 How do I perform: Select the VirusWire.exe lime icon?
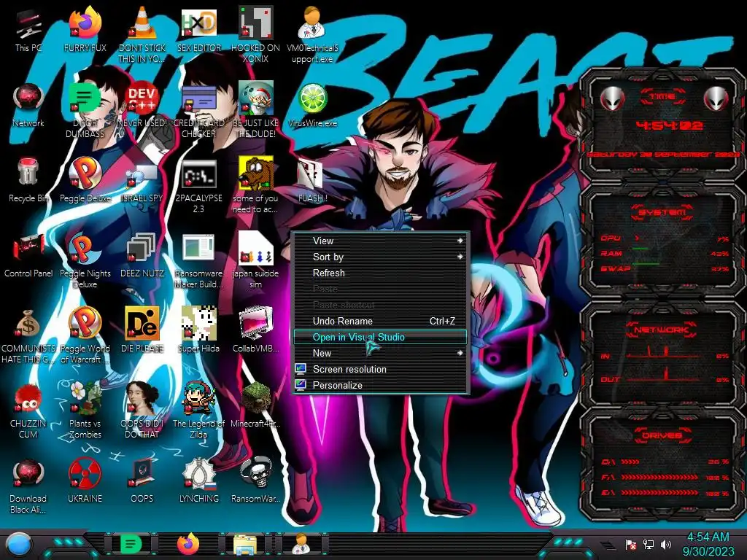312,105
